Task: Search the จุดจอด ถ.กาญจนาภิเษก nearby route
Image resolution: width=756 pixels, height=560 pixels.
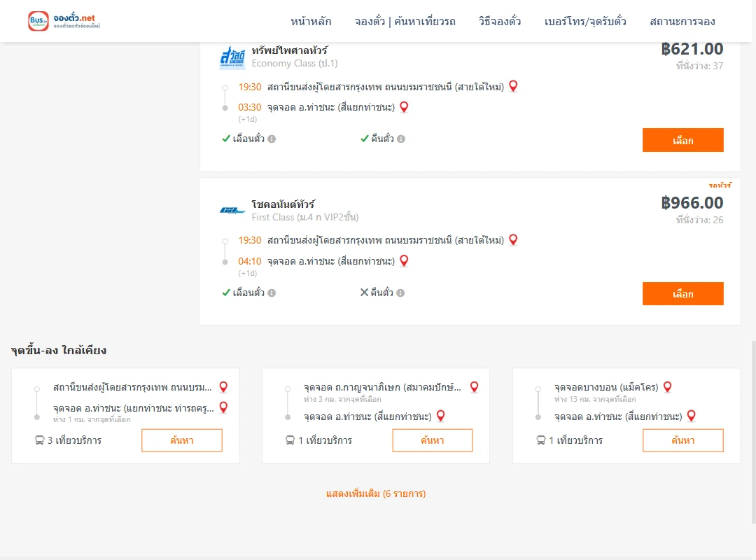Action: 433,440
